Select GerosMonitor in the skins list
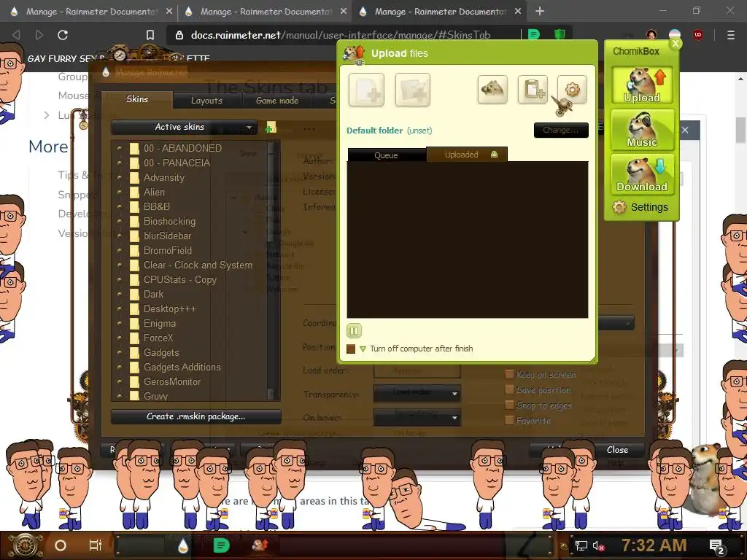747x560 pixels. [172, 382]
